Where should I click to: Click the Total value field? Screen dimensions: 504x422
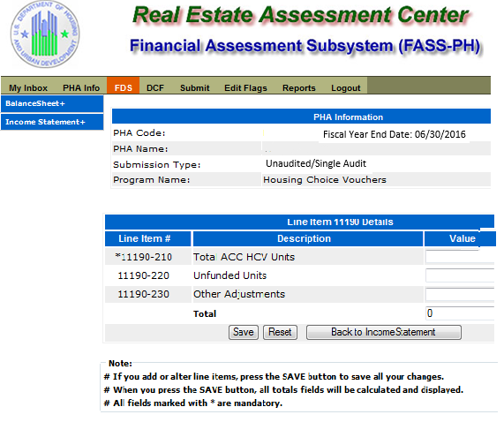point(460,313)
